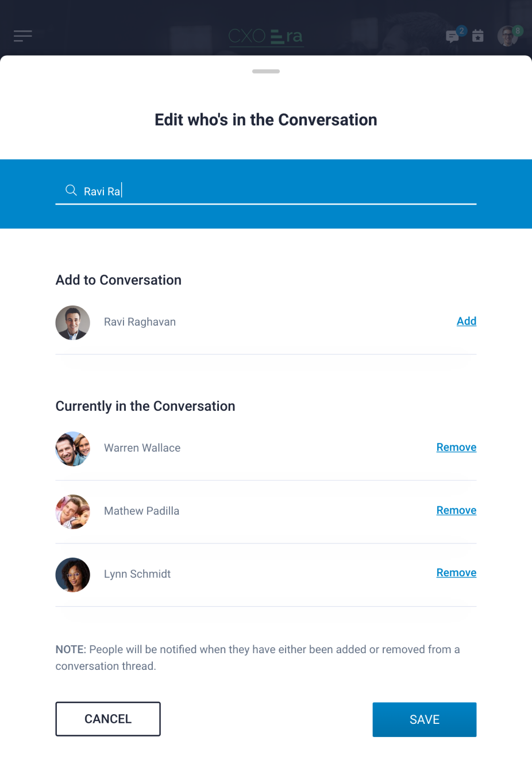Remove Mathew Padilla from the conversation
The height and width of the screenshot is (779, 532).
point(456,510)
